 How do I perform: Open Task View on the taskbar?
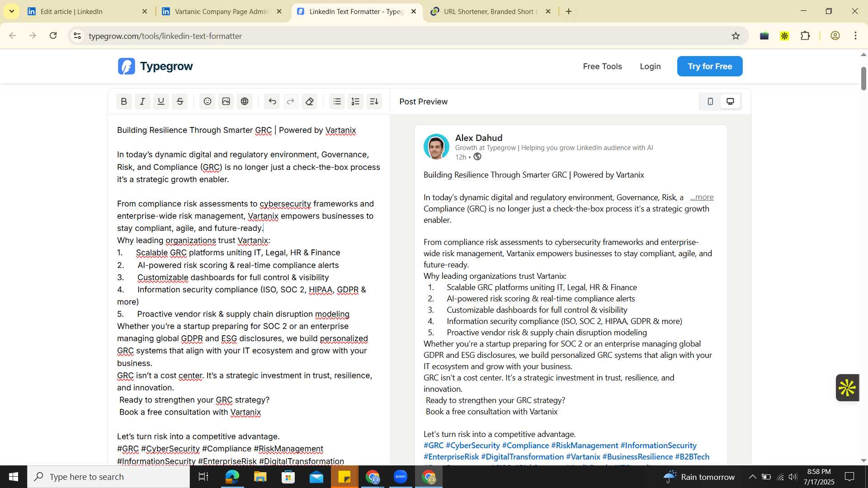tap(203, 477)
